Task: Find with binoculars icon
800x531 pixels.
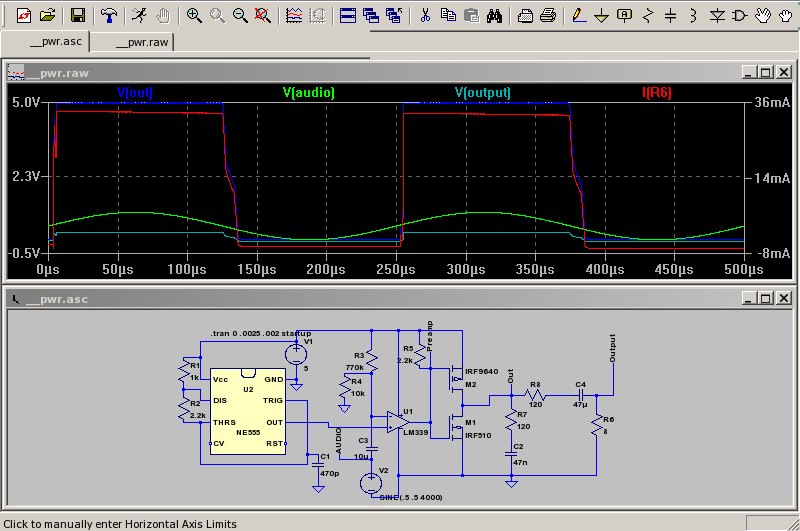Action: tap(494, 15)
